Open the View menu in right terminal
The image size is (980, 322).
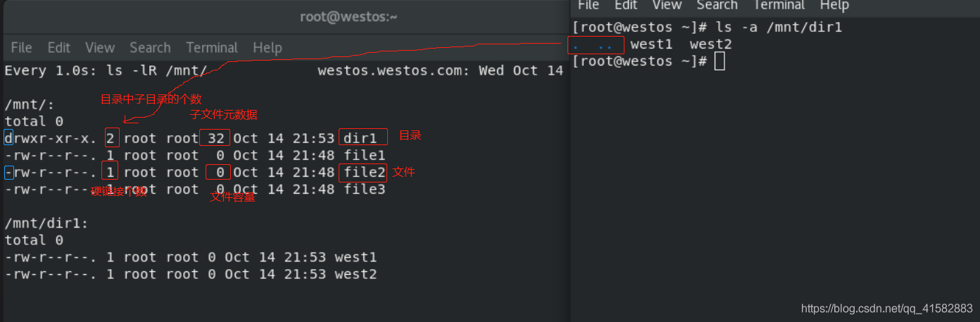[667, 6]
